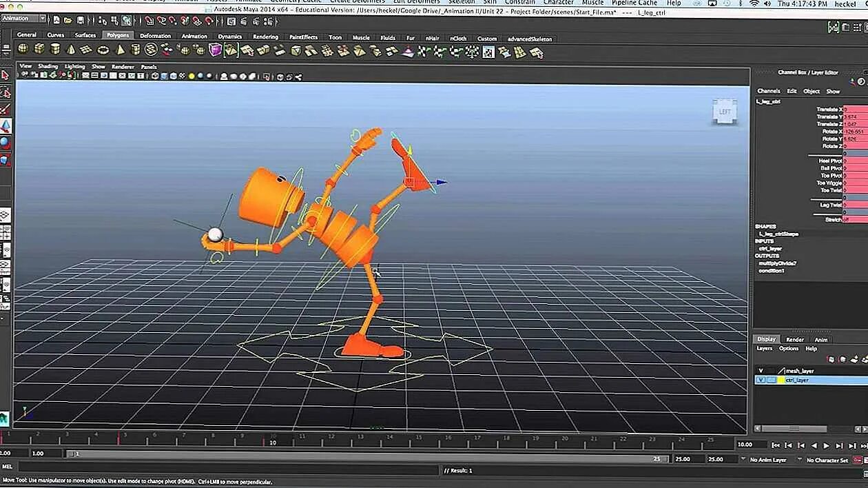The height and width of the screenshot is (488, 868).
Task: Create a polygon cone from the shelf
Action: click(x=70, y=49)
